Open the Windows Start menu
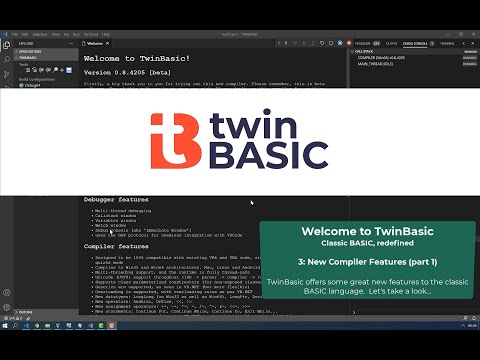This screenshot has width=480, height=360. click(x=5, y=326)
